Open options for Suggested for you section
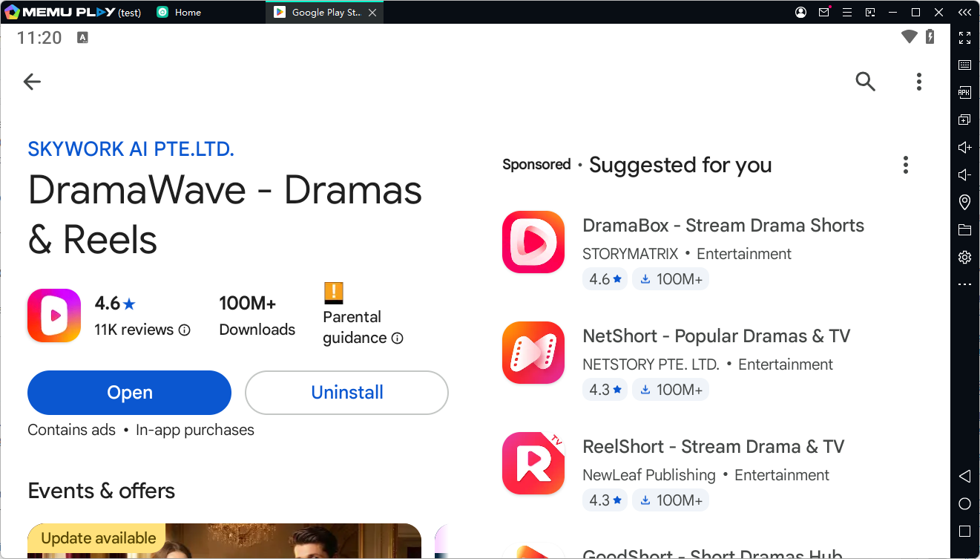The image size is (980, 559). pyautogui.click(x=906, y=165)
